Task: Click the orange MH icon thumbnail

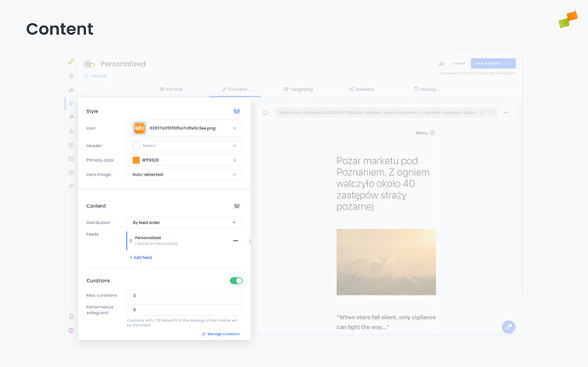Action: (x=139, y=128)
